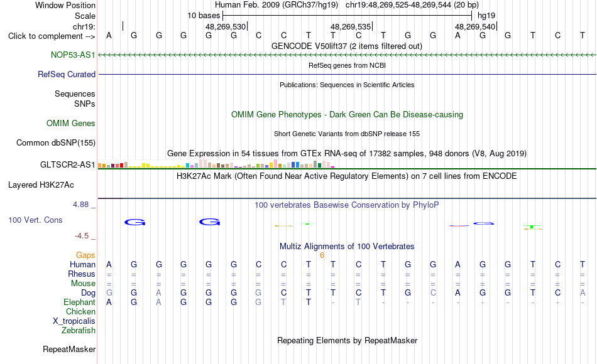Viewport: 597px width, 364px height.
Task: Click the Chicken species label
Action: point(80,312)
